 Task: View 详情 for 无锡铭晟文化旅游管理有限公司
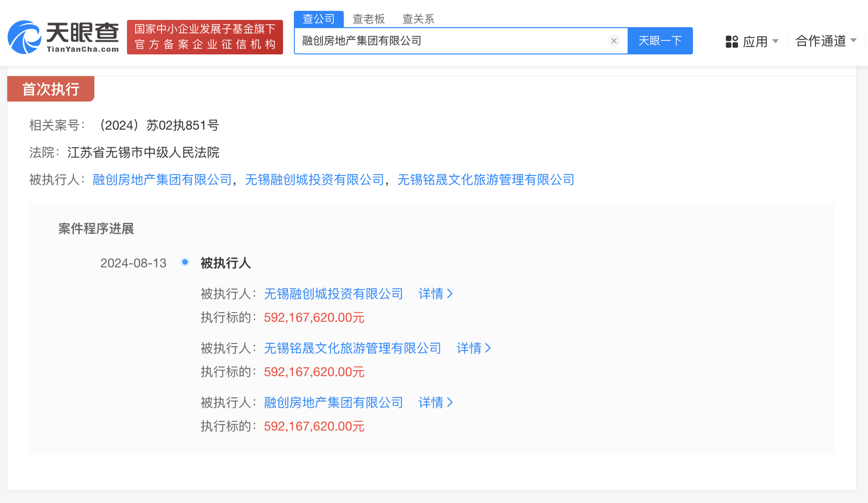tap(474, 348)
